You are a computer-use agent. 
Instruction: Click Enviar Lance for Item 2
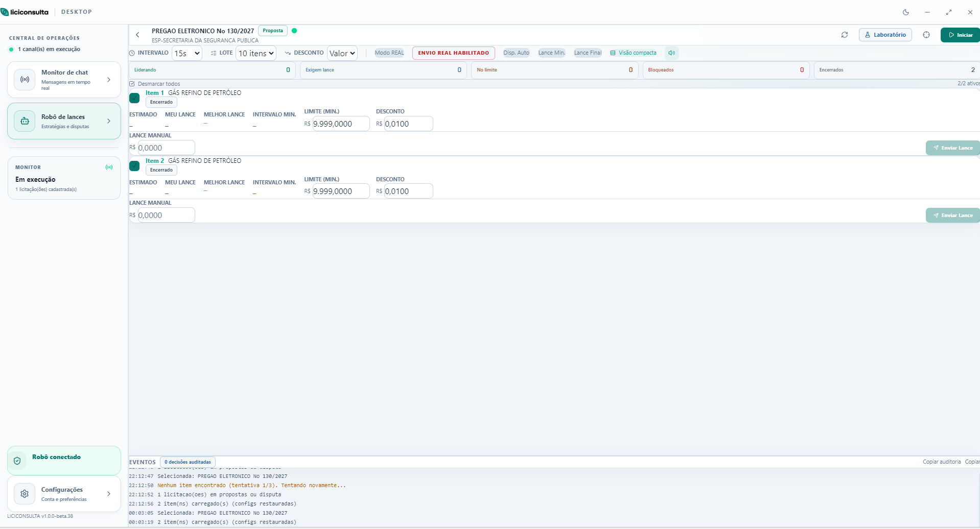pyautogui.click(x=953, y=215)
